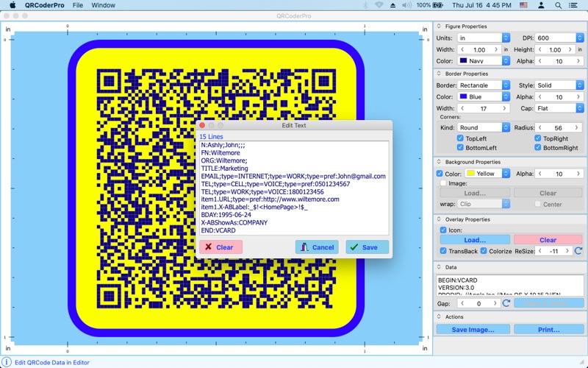Click the overlay icon Load button
This screenshot has height=368, width=588.
click(475, 240)
